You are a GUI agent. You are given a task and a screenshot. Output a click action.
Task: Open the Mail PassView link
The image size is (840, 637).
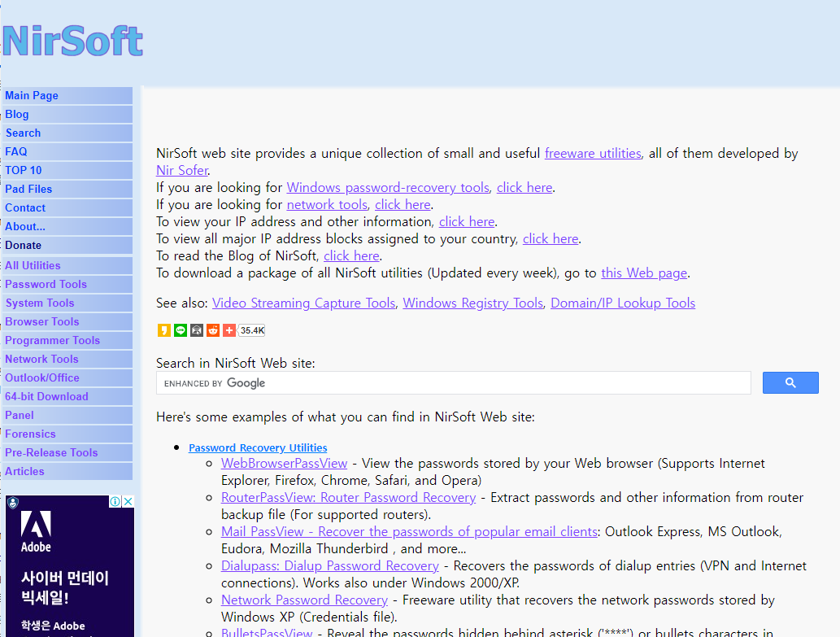[x=409, y=532]
